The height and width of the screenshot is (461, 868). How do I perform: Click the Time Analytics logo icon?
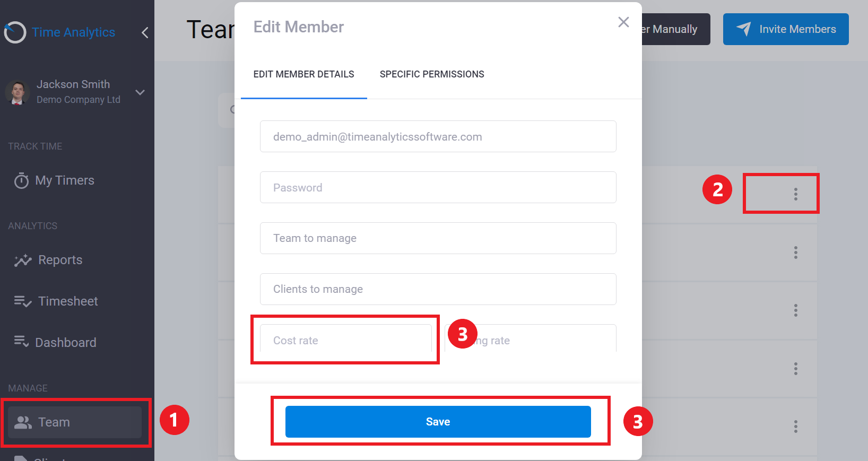coord(15,32)
